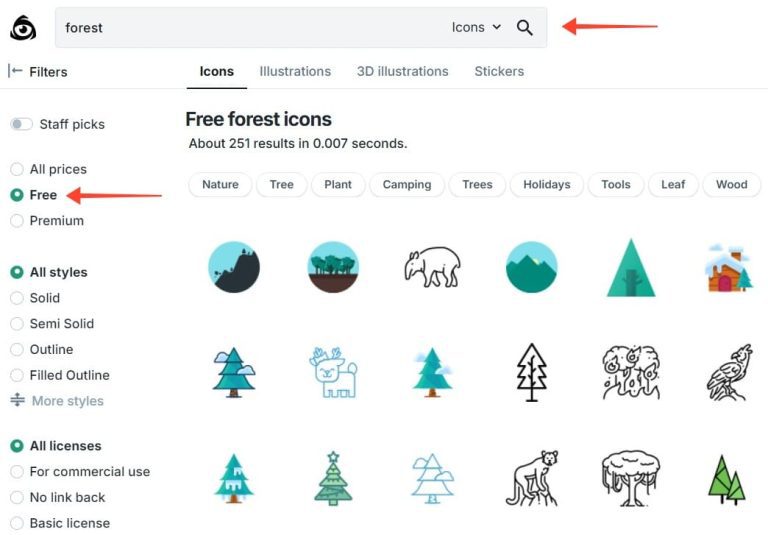Select For commercial use license option

point(17,472)
